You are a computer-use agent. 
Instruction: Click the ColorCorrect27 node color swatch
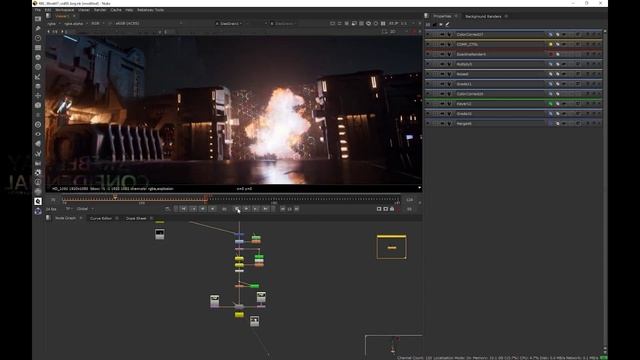pyautogui.click(x=550, y=34)
